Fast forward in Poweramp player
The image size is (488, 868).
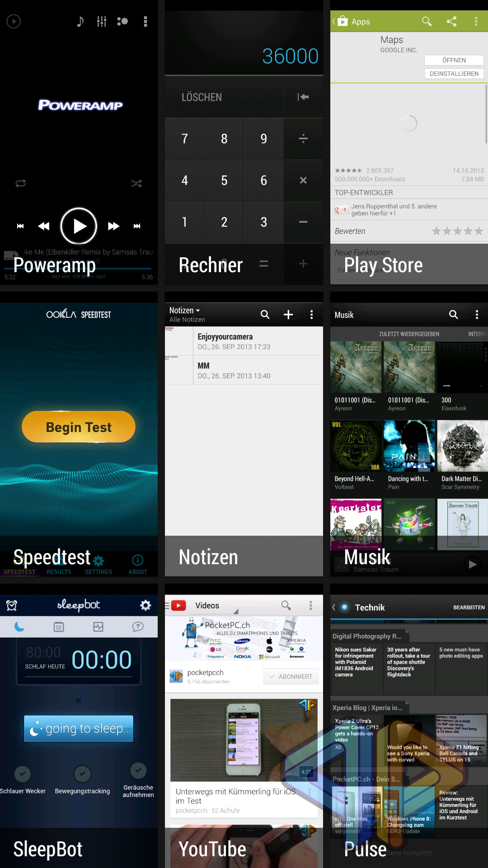[x=113, y=226]
